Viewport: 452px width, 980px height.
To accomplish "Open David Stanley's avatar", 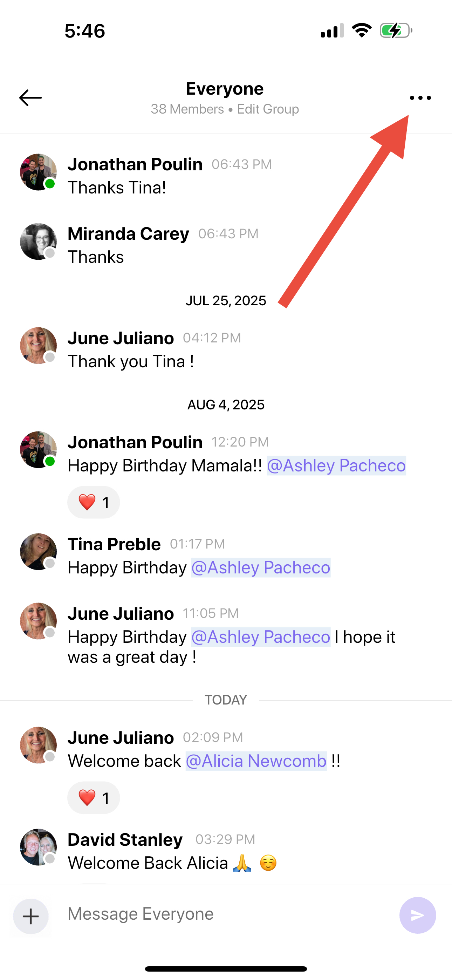I will [39, 847].
